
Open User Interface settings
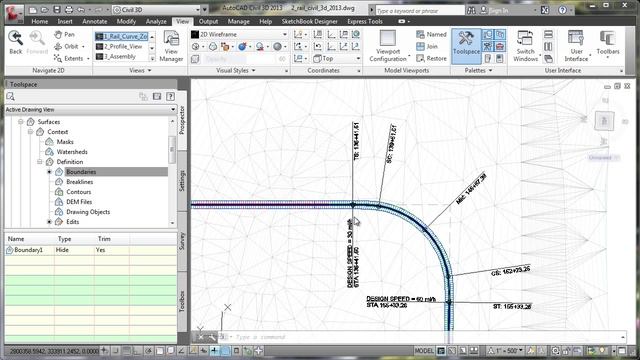[x=576, y=46]
